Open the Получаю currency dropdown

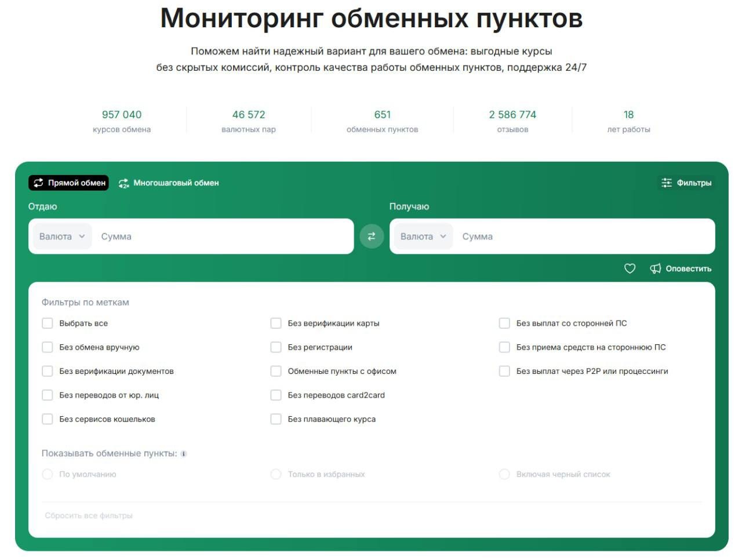423,237
